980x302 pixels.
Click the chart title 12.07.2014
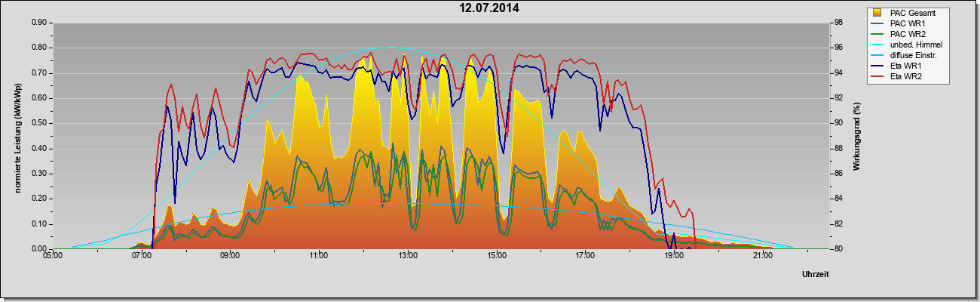(x=490, y=8)
